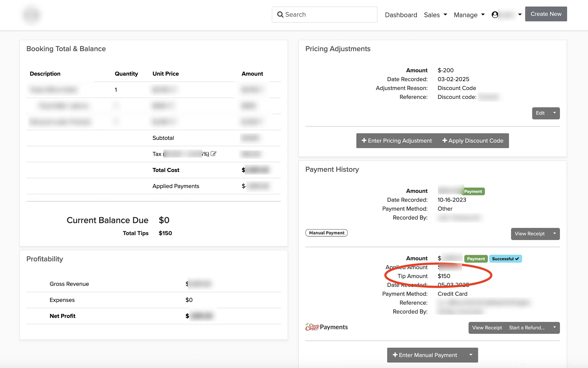The height and width of the screenshot is (368, 588).
Task: Click the Tip Amount value $150
Action: (444, 276)
